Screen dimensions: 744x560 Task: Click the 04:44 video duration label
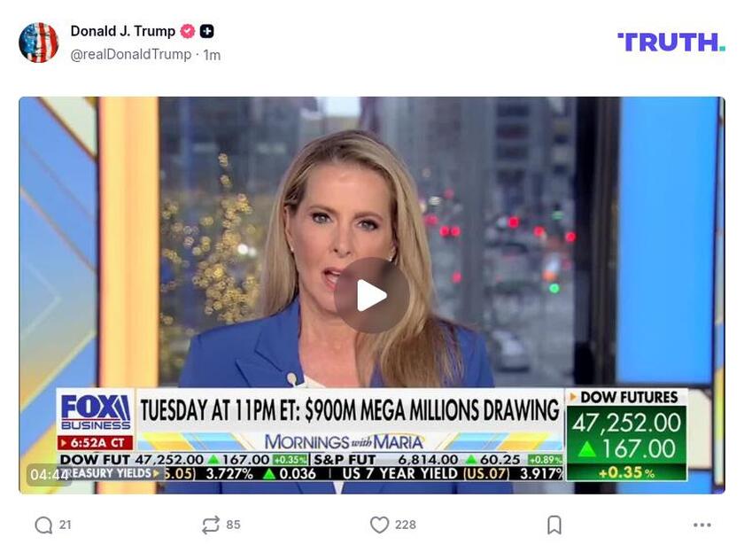(x=49, y=474)
